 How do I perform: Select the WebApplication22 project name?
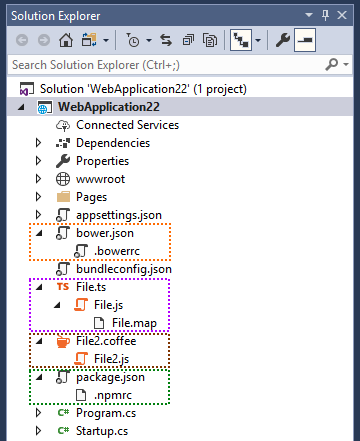coord(109,107)
